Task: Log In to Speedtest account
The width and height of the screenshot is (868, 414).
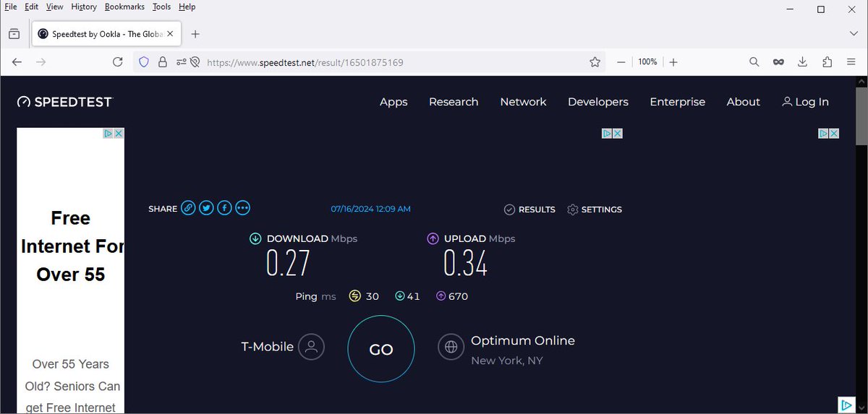Action: 805,102
